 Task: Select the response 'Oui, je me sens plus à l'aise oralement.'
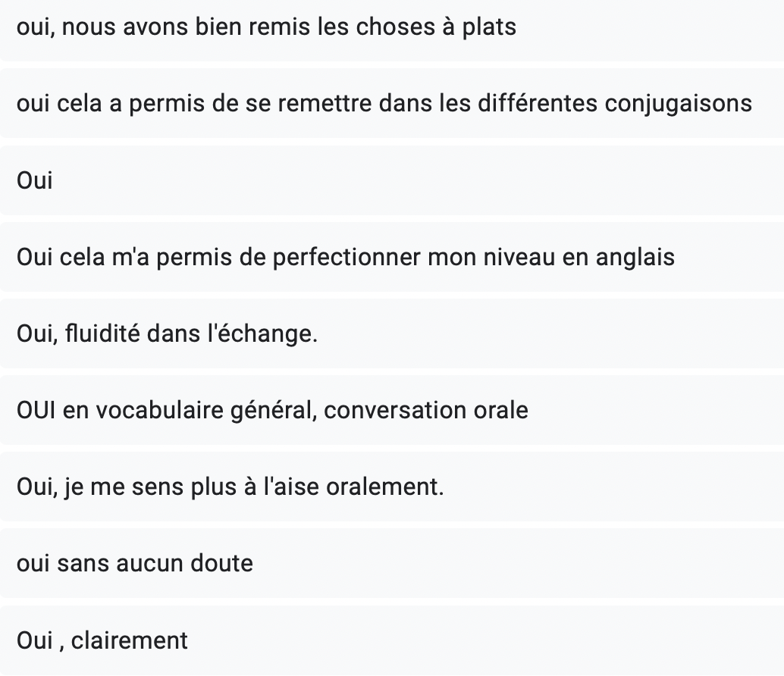[392, 487]
